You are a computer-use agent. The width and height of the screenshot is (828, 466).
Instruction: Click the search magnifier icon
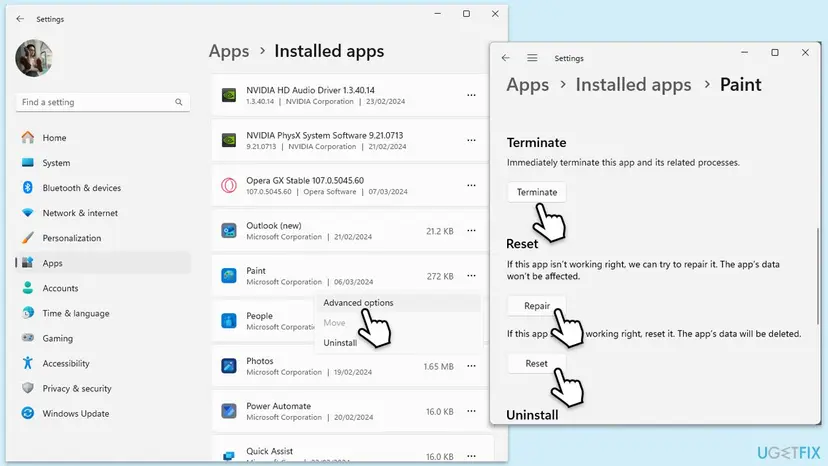(178, 102)
